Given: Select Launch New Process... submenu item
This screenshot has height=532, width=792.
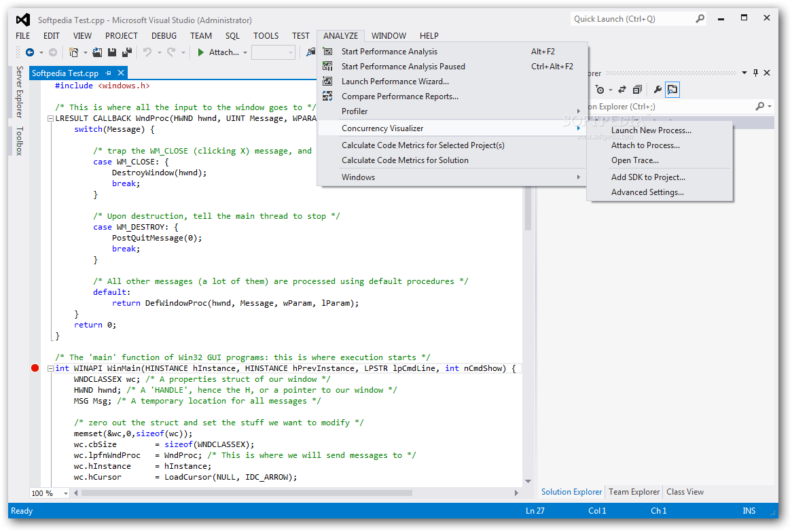Looking at the screenshot, I should pyautogui.click(x=660, y=130).
